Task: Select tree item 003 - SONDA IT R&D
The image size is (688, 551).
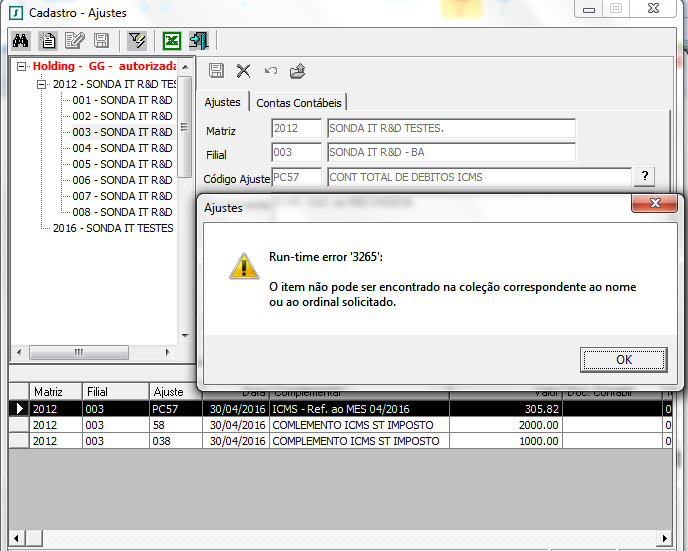Action: click(x=122, y=132)
